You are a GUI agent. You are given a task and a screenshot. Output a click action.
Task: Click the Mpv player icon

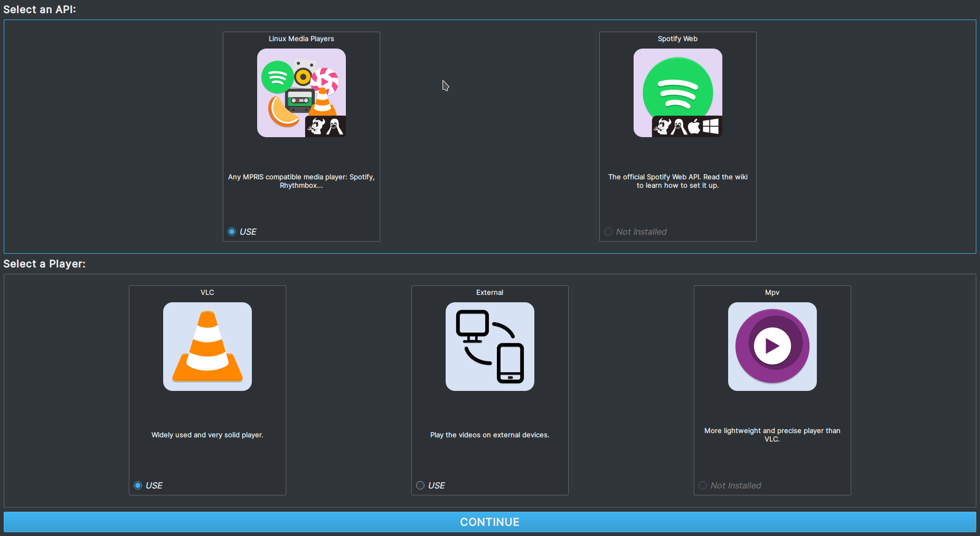coord(772,347)
